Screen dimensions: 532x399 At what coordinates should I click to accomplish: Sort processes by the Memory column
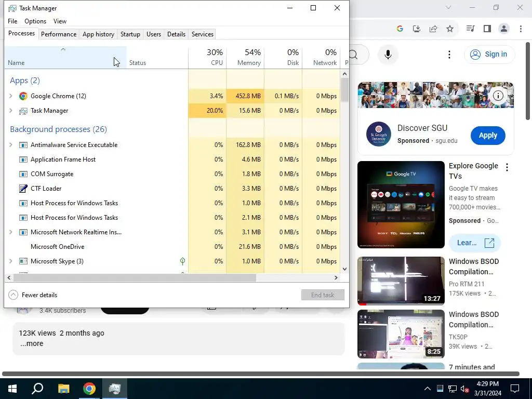click(246, 57)
